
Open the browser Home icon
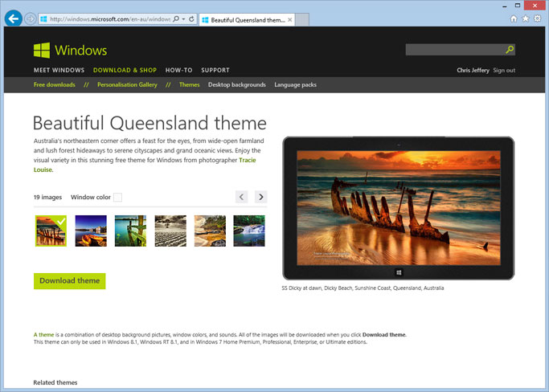pyautogui.click(x=514, y=19)
